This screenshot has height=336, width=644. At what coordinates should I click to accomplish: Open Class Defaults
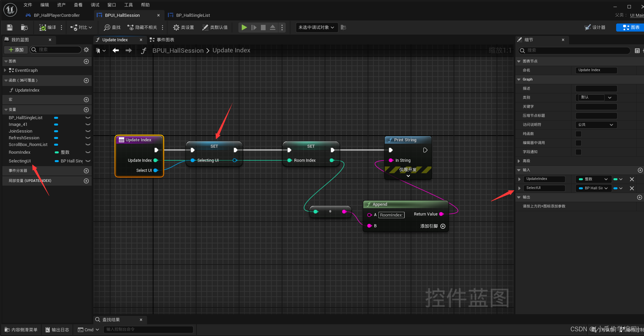point(215,28)
